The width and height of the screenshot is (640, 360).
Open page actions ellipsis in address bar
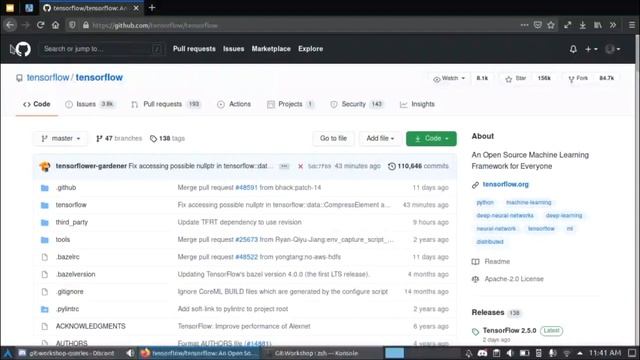click(x=524, y=25)
